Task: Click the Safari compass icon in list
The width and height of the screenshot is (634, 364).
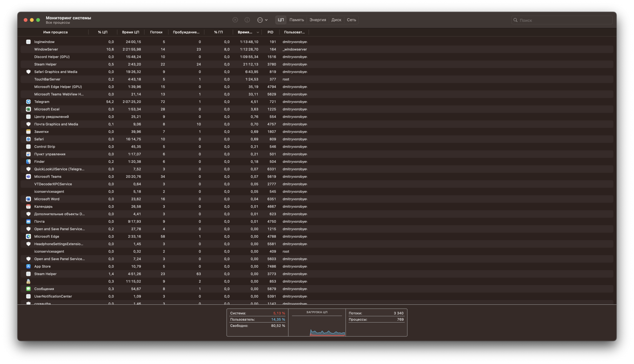Action: coord(28,139)
